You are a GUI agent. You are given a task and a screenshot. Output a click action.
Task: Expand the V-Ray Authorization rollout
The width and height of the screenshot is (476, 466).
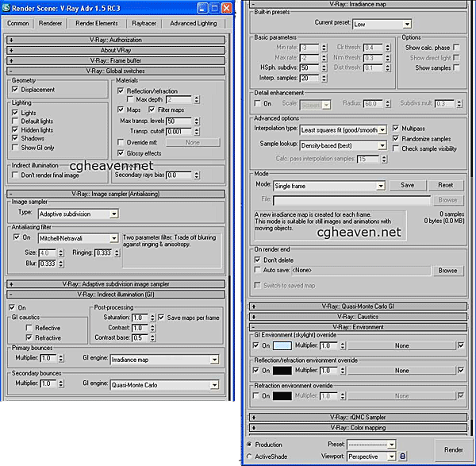[116, 40]
